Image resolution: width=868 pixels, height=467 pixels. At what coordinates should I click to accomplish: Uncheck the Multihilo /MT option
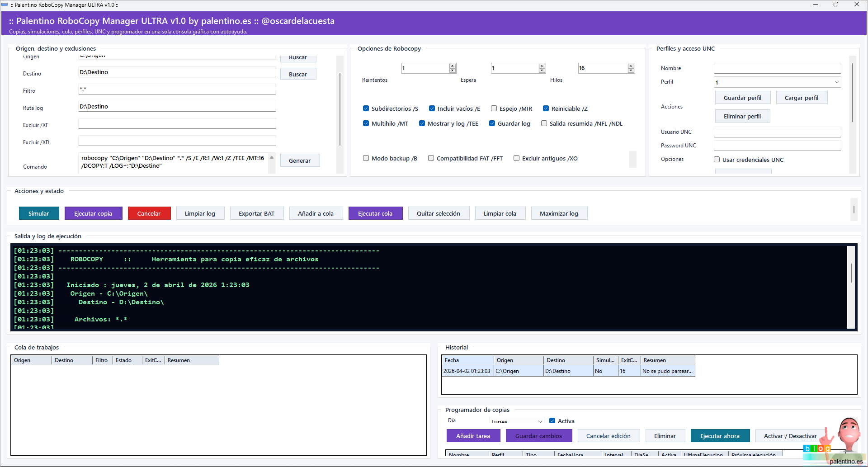pyautogui.click(x=366, y=123)
